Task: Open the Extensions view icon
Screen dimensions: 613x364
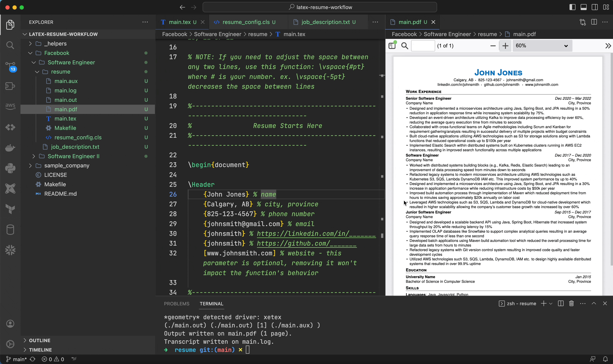Action: pyautogui.click(x=10, y=86)
